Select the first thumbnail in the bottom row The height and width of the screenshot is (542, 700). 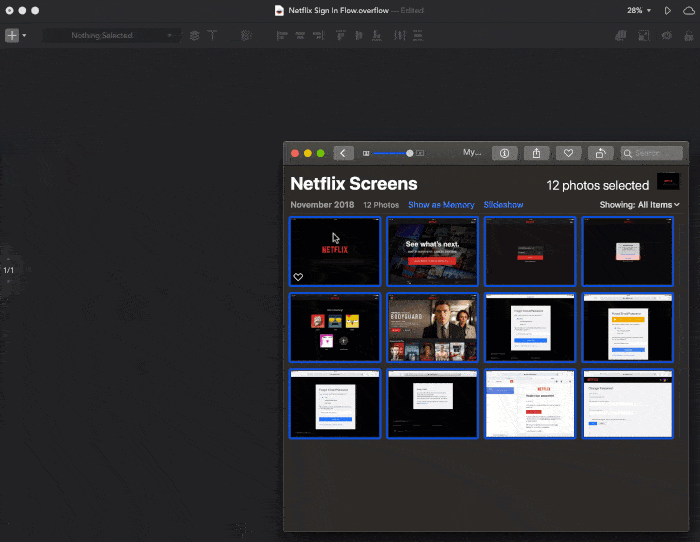coord(335,404)
